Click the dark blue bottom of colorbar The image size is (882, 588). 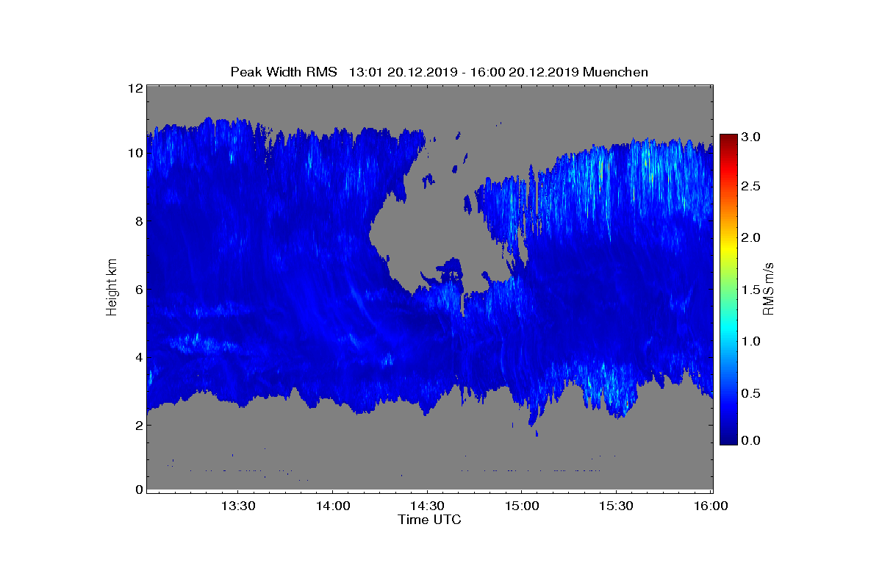click(728, 440)
